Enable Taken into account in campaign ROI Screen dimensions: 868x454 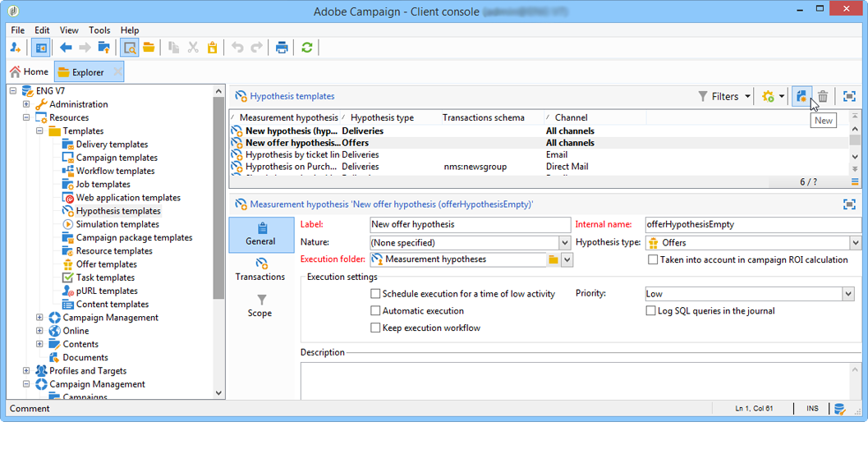click(653, 259)
